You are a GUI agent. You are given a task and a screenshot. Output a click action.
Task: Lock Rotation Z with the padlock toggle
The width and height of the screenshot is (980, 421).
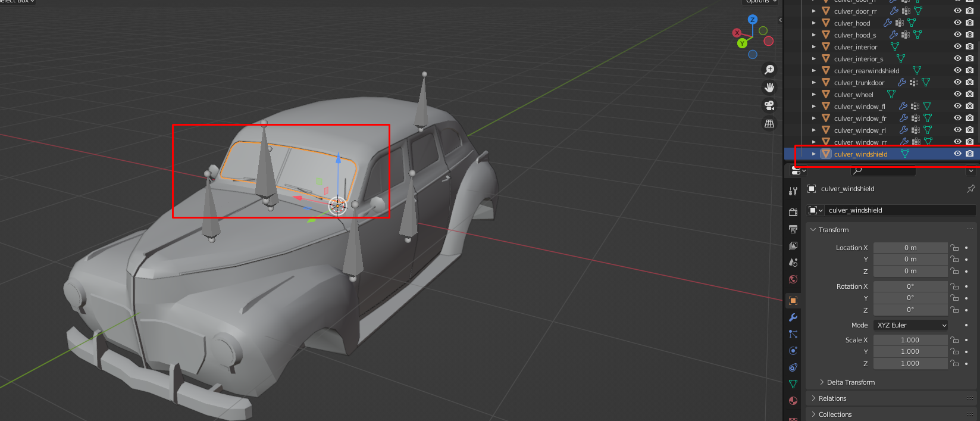(954, 310)
